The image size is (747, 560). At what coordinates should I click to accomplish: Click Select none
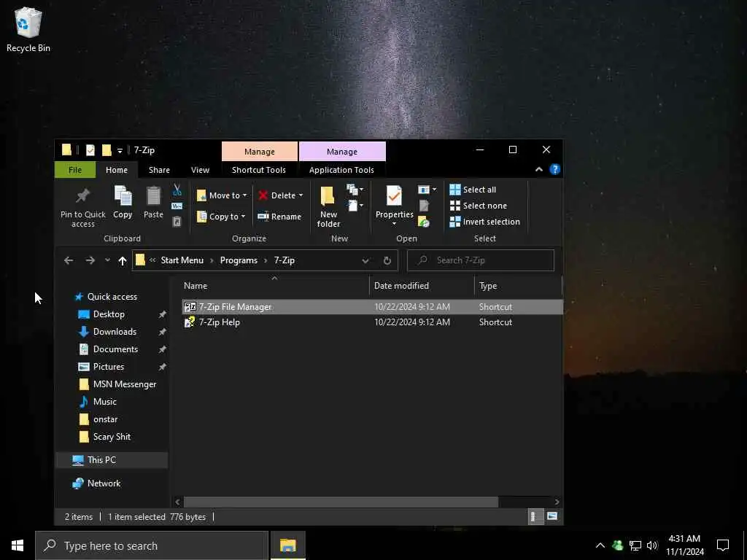point(479,206)
